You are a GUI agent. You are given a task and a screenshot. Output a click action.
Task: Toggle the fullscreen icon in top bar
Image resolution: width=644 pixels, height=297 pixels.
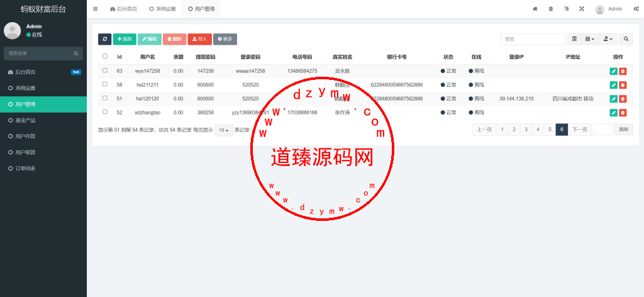click(582, 9)
